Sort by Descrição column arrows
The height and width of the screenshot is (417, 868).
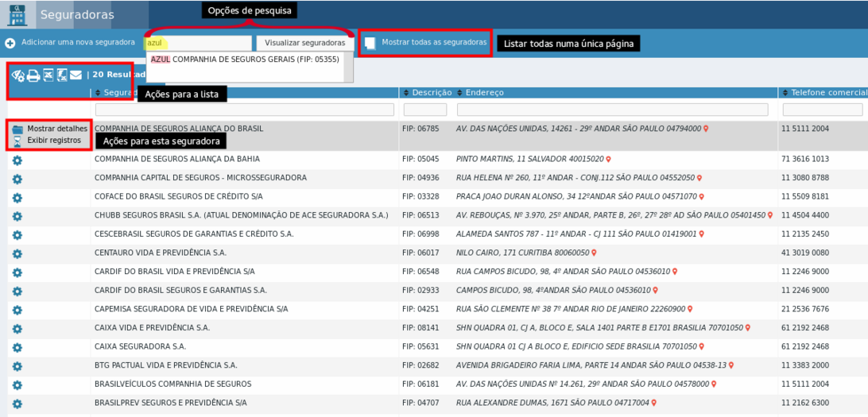click(406, 92)
